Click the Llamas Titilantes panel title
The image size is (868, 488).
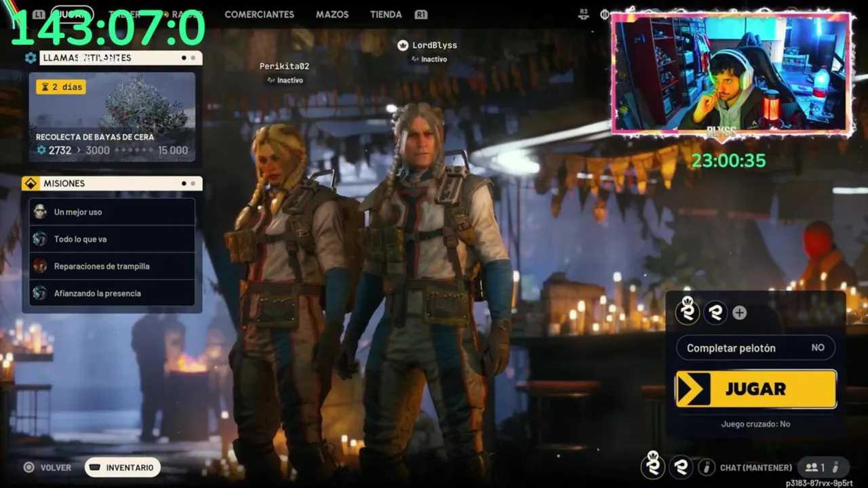pos(87,58)
